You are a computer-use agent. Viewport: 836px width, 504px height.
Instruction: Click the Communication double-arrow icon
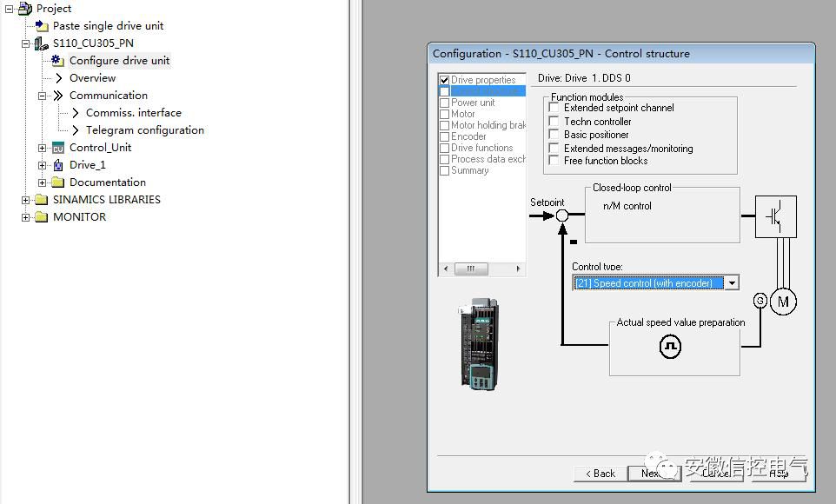click(x=58, y=96)
